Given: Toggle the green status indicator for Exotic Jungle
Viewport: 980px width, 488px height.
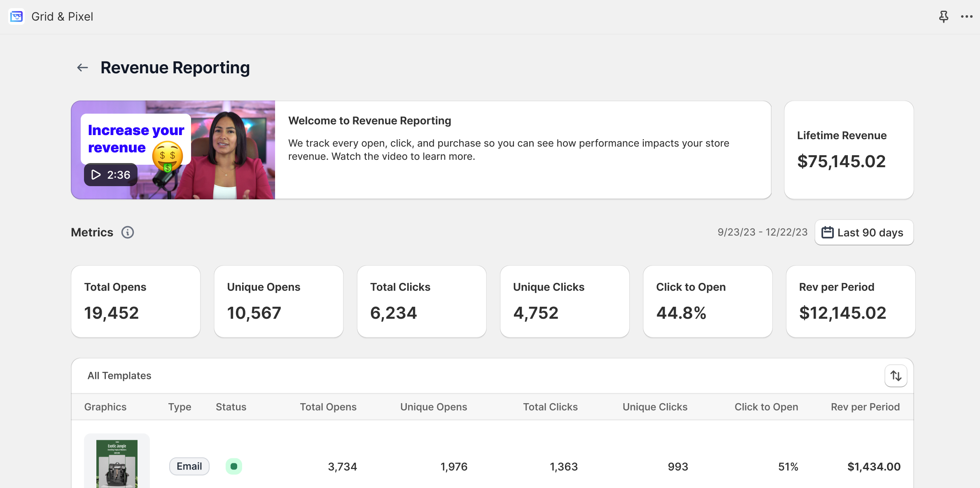Looking at the screenshot, I should point(233,466).
